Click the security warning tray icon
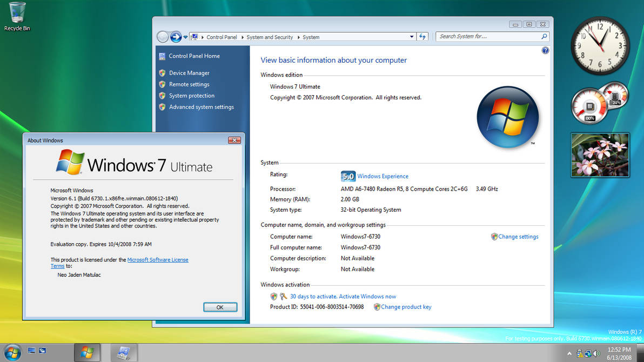644x362 pixels. (579, 353)
